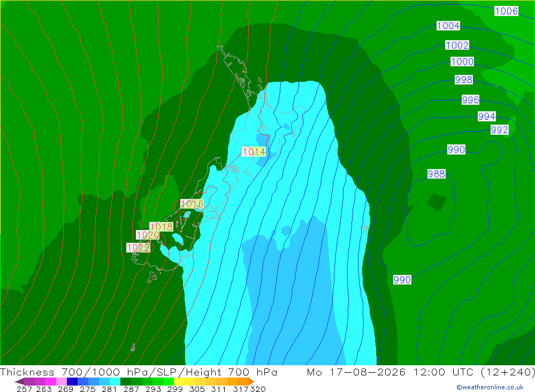535x392 pixels.
Task: Click the 257 legend value
Action: coord(24,389)
